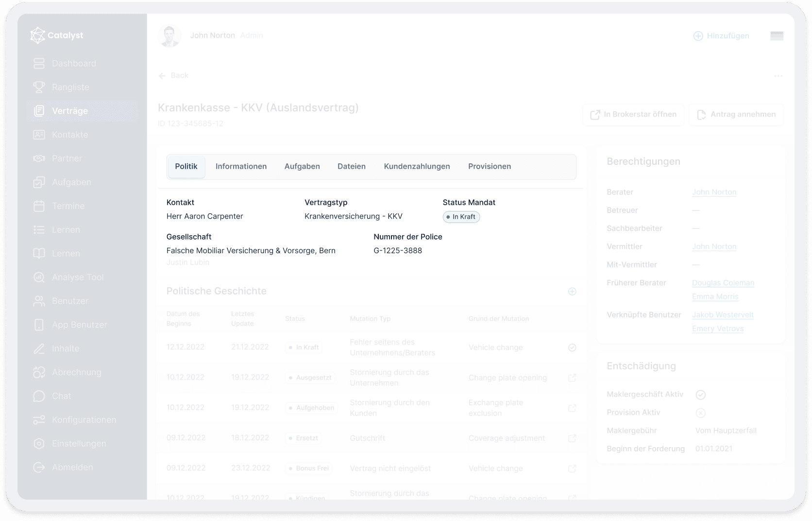The width and height of the screenshot is (812, 521).
Task: Open Douglas Coleman user link
Action: pos(723,283)
